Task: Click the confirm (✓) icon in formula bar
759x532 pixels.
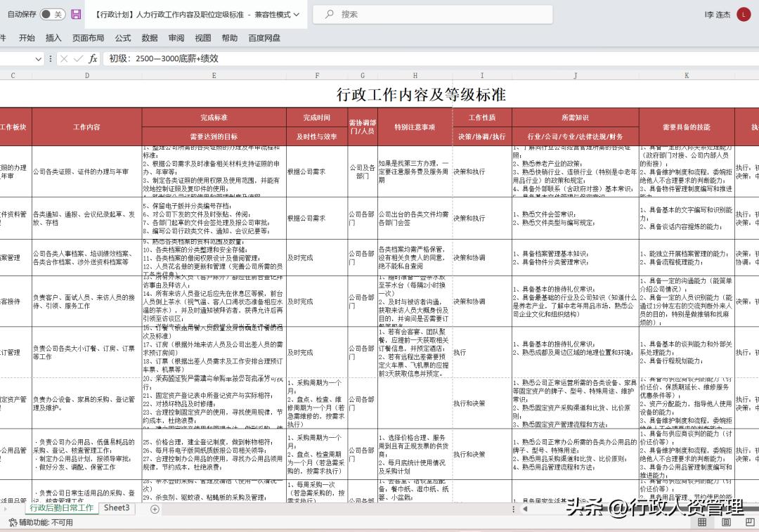Action: click(79, 59)
